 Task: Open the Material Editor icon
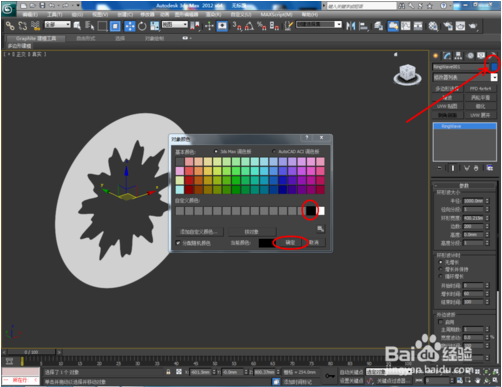(433, 26)
